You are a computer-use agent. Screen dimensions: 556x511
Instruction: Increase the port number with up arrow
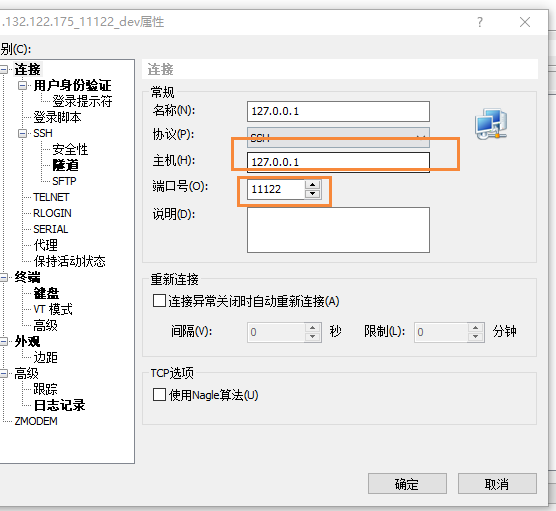[x=312, y=184]
